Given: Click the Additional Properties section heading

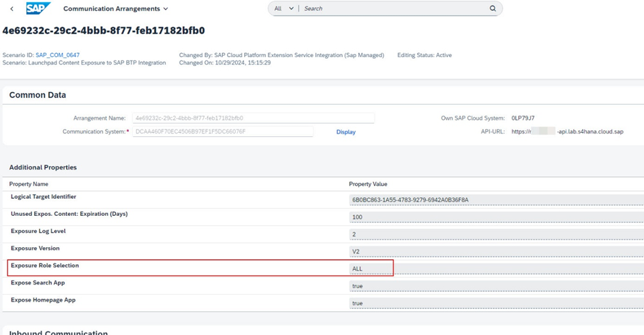Looking at the screenshot, I should pyautogui.click(x=43, y=167).
